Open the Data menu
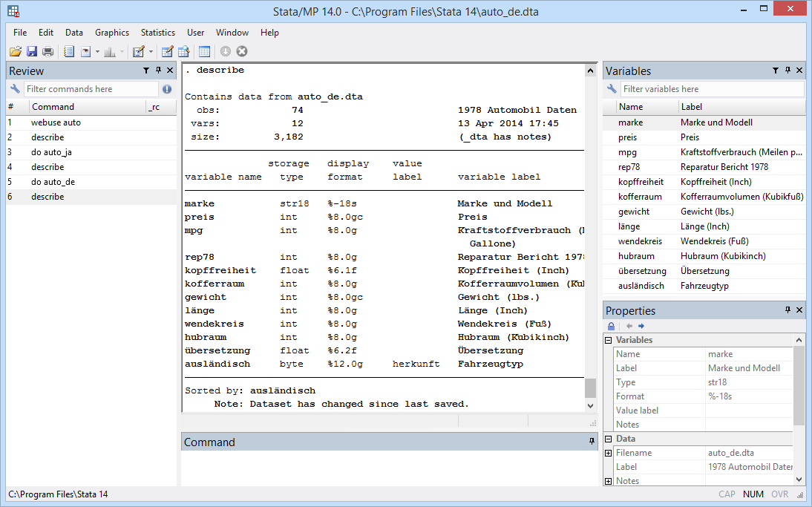 click(x=74, y=33)
